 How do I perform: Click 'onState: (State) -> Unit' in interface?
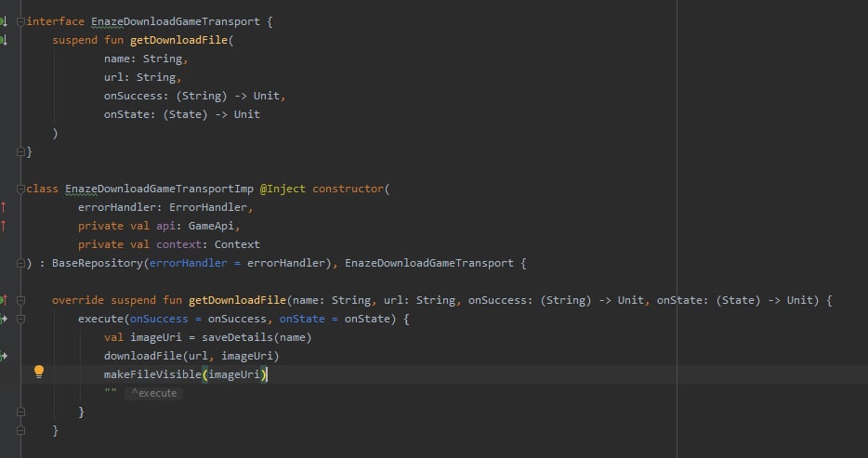(182, 114)
